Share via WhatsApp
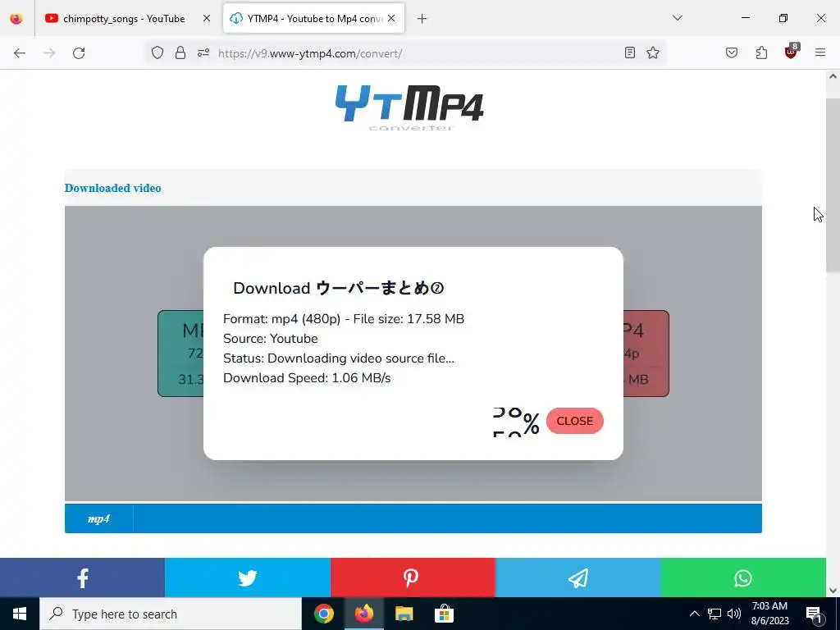The image size is (840, 630). click(743, 577)
